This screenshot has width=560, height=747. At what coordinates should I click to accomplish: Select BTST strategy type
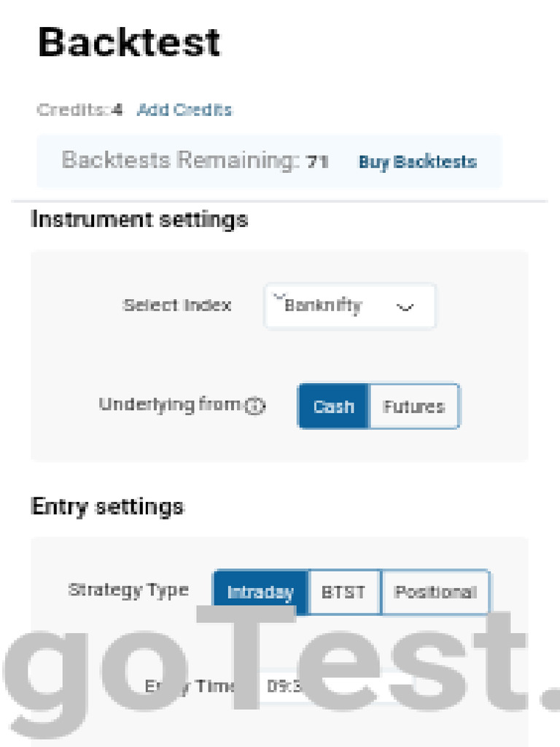pyautogui.click(x=343, y=592)
